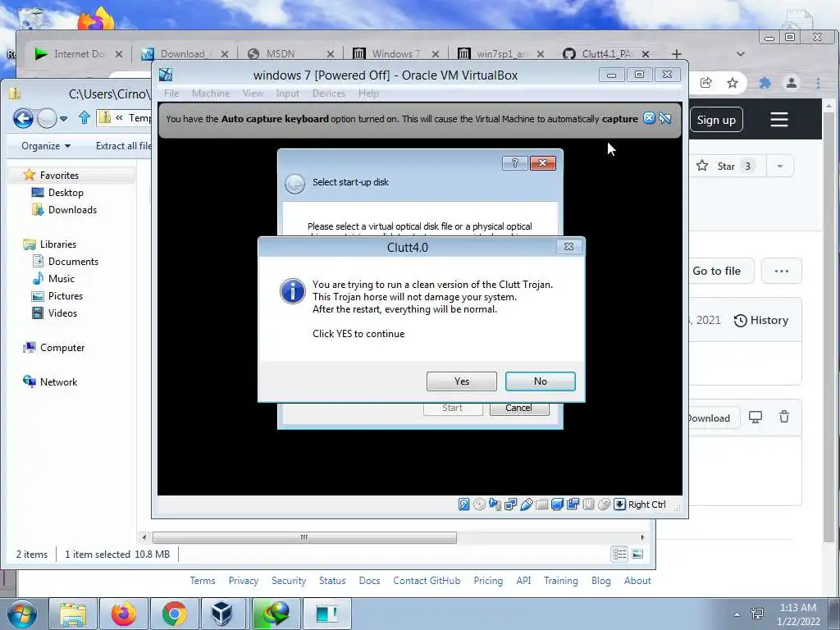Expand the browser tab search chevron

[x=741, y=54]
